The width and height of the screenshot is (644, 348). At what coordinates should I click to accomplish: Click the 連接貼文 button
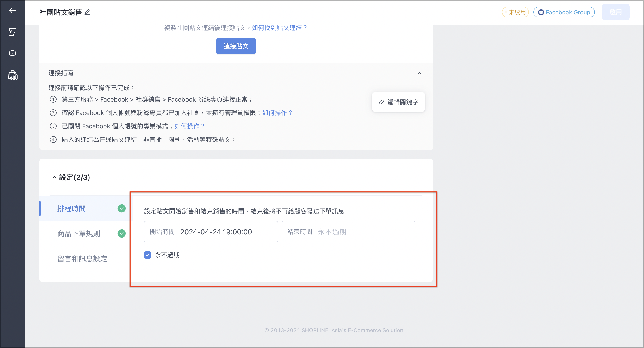236,46
